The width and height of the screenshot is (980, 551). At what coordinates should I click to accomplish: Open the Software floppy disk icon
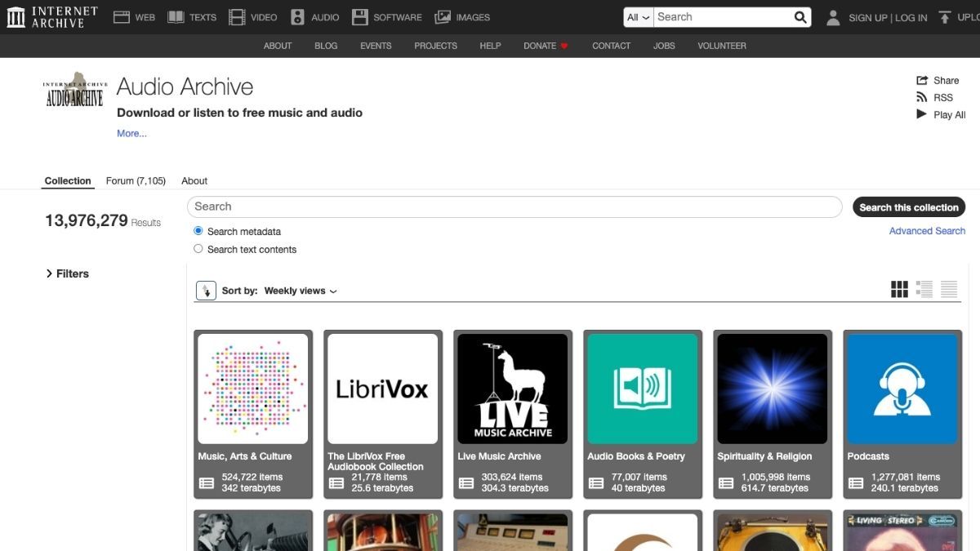[x=359, y=17]
